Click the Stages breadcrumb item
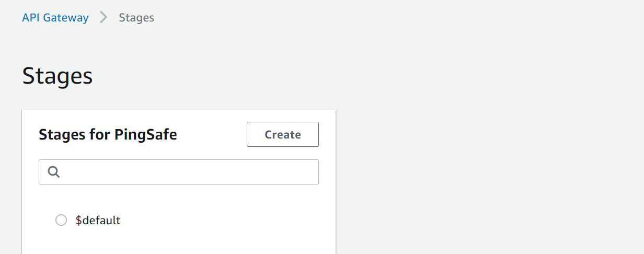This screenshot has height=254, width=644. (x=136, y=17)
